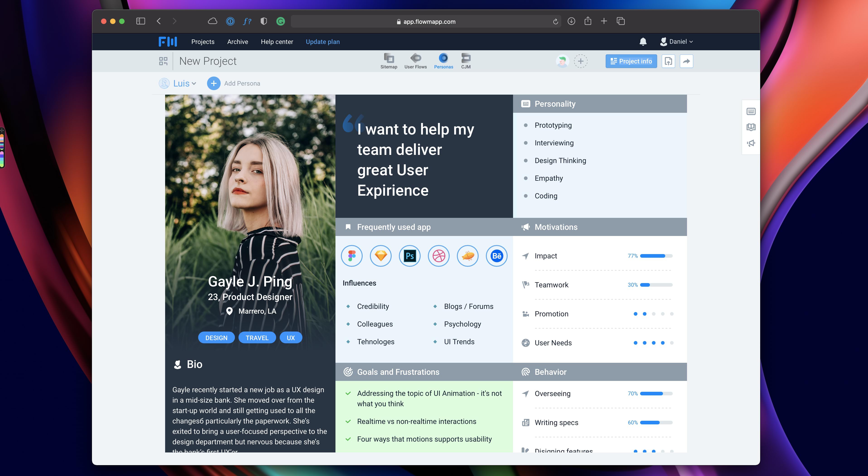Image resolution: width=868 pixels, height=476 pixels.
Task: Open the Archive menu item
Action: click(x=237, y=41)
